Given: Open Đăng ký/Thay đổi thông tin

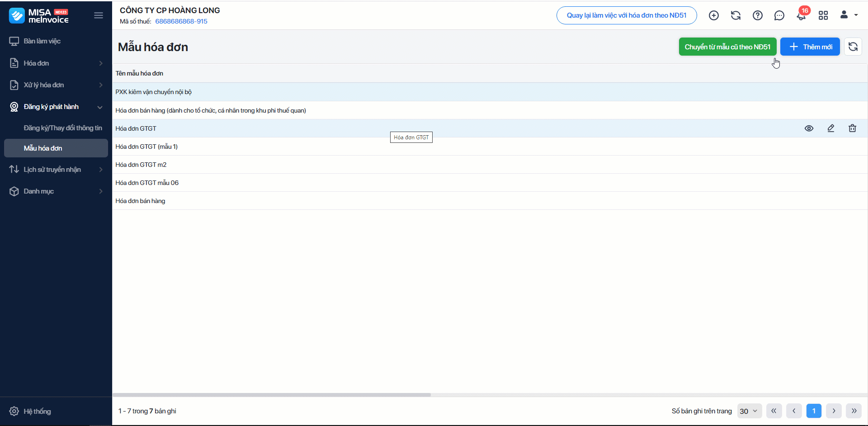Looking at the screenshot, I should (63, 128).
